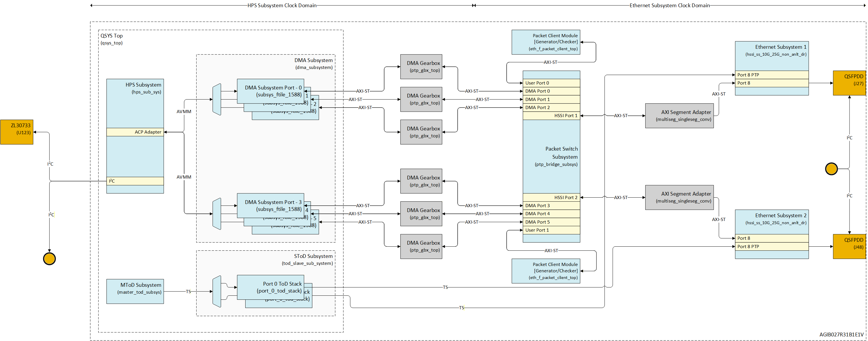Image resolution: width=868 pixels, height=341 pixels.
Task: Click the ZL30733 (U123) block
Action: coord(16,132)
